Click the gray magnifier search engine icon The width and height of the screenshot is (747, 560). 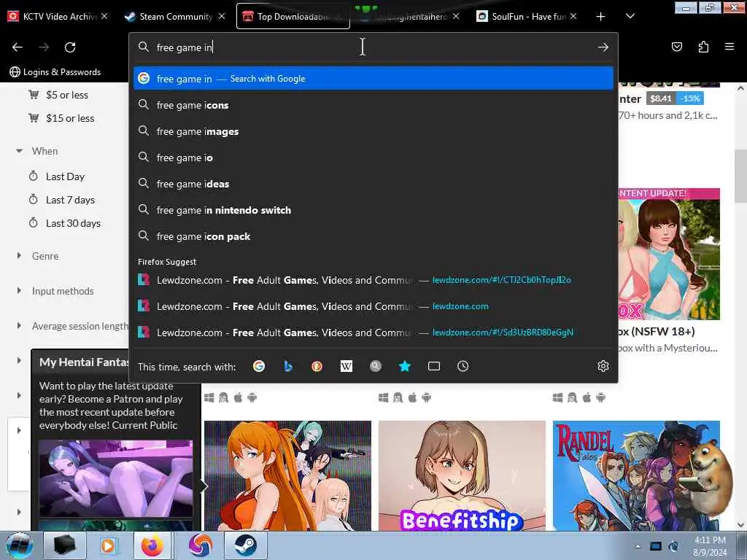pyautogui.click(x=376, y=366)
